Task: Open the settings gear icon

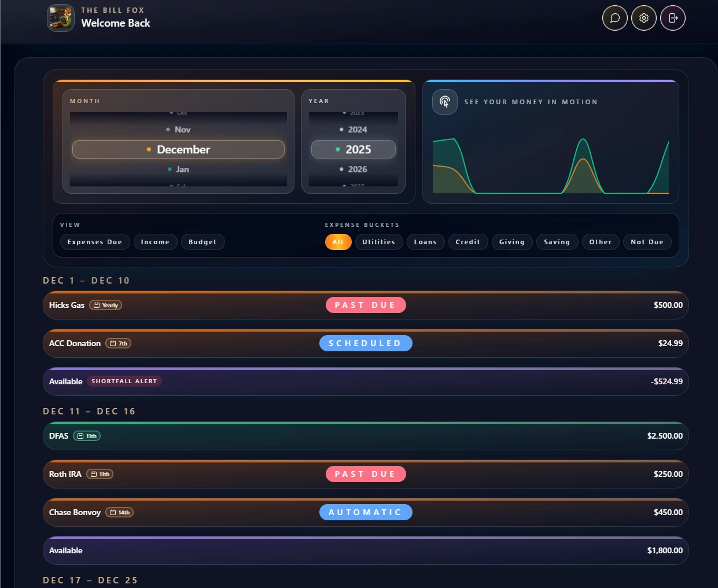Action: 643,18
